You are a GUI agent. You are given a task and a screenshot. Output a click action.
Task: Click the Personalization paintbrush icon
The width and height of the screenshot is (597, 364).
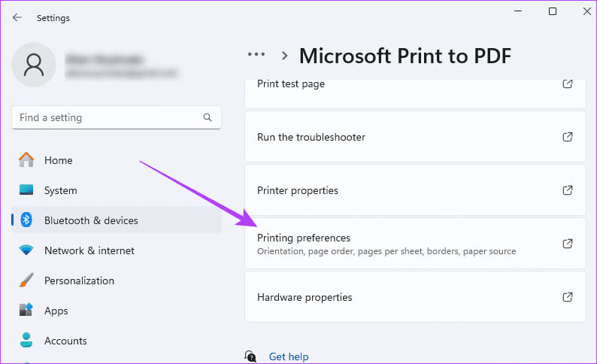[x=26, y=281]
